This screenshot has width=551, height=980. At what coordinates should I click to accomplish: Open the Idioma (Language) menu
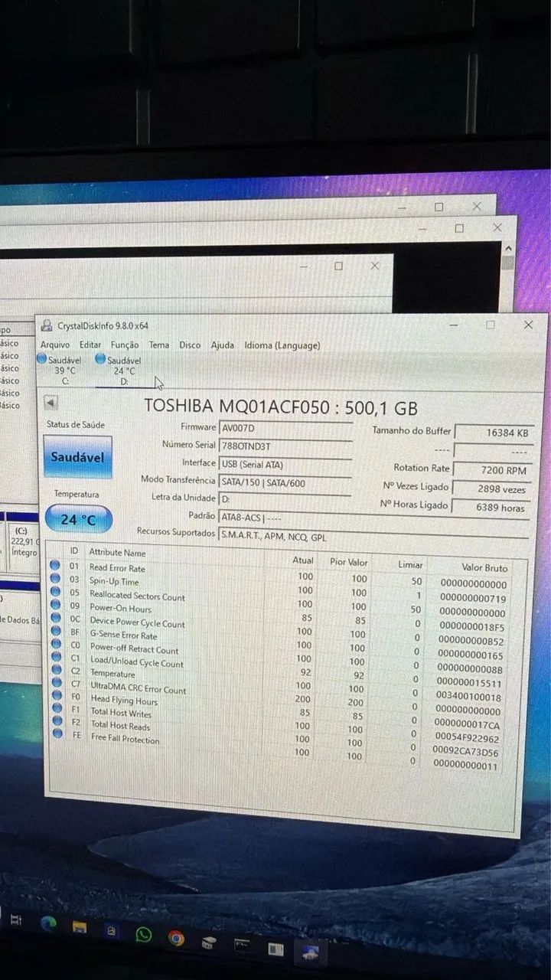point(282,345)
